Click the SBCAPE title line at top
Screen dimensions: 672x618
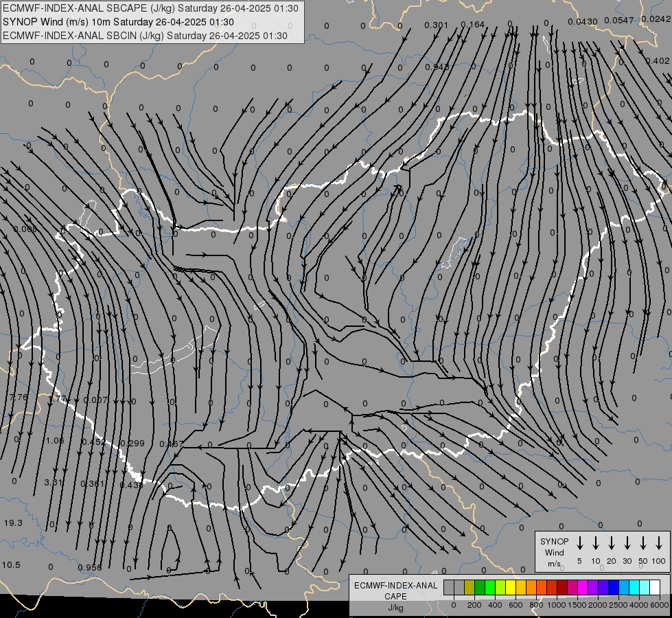coord(150,8)
